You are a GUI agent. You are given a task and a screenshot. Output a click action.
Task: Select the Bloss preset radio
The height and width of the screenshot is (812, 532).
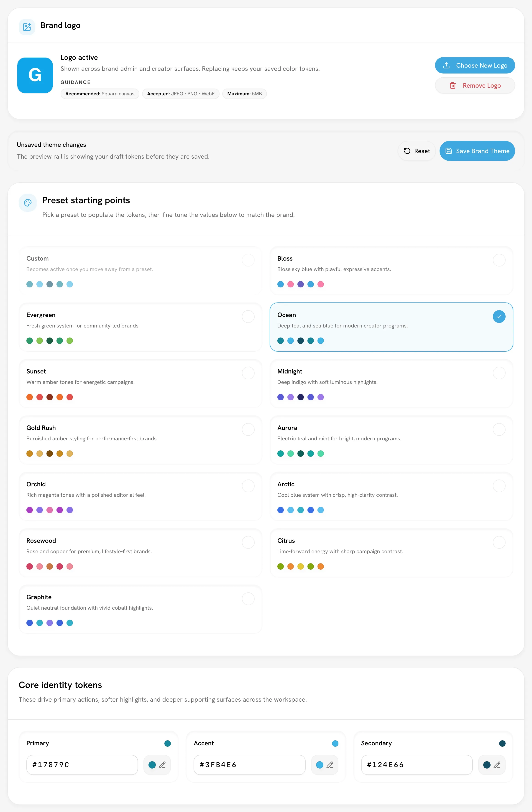[x=499, y=260]
